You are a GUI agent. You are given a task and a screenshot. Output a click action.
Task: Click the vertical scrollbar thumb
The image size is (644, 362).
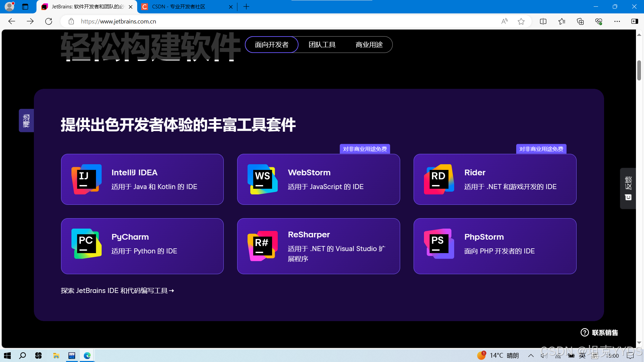[x=639, y=70]
